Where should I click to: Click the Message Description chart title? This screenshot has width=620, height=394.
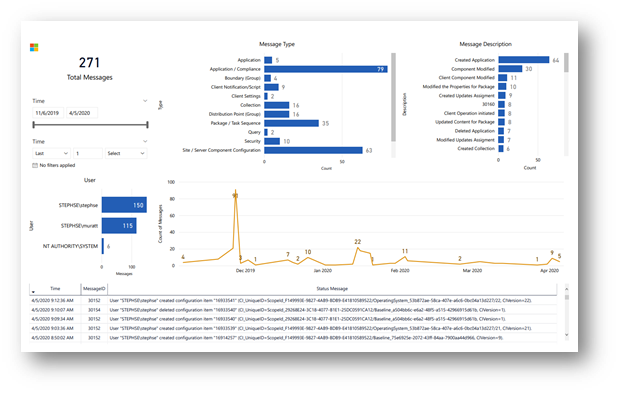[486, 44]
